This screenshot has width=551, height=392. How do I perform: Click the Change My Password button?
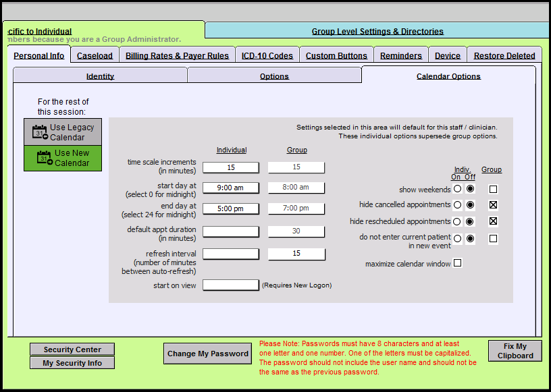point(208,354)
